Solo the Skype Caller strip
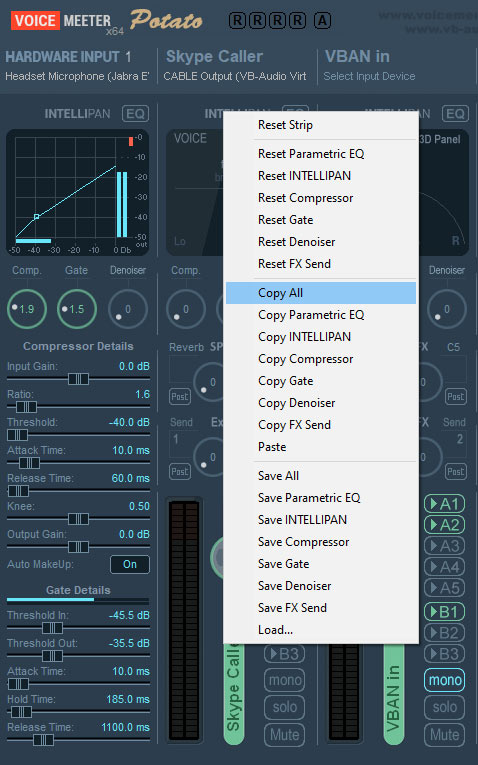This screenshot has width=478, height=765. 285,707
